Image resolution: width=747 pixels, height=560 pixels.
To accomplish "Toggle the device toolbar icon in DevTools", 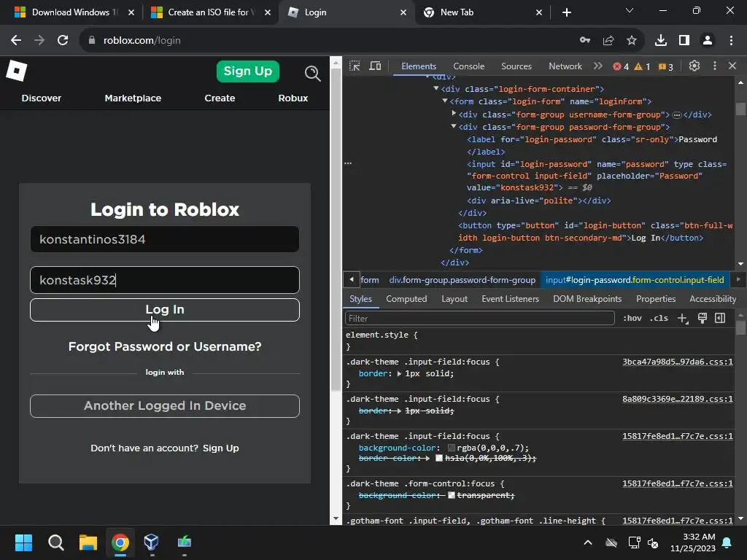I will (x=376, y=66).
